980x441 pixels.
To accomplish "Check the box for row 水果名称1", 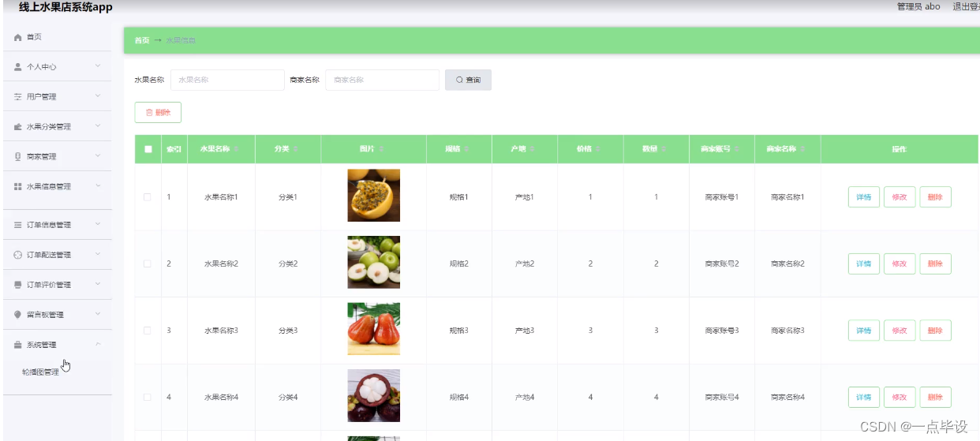I will 148,197.
